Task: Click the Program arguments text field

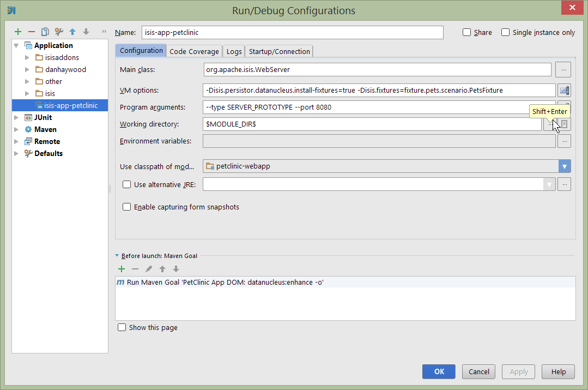Action: pyautogui.click(x=379, y=107)
